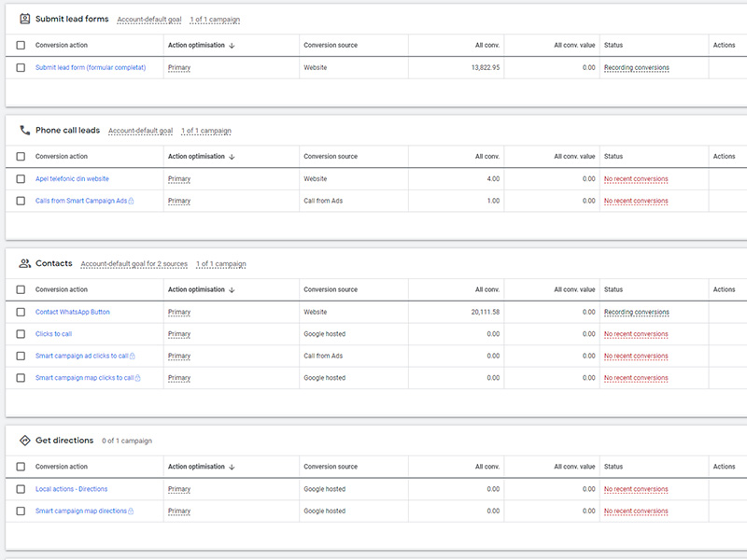Viewport: 747px width, 560px height.
Task: Open Contact WhatsApp Button conversion action
Action: pos(73,312)
